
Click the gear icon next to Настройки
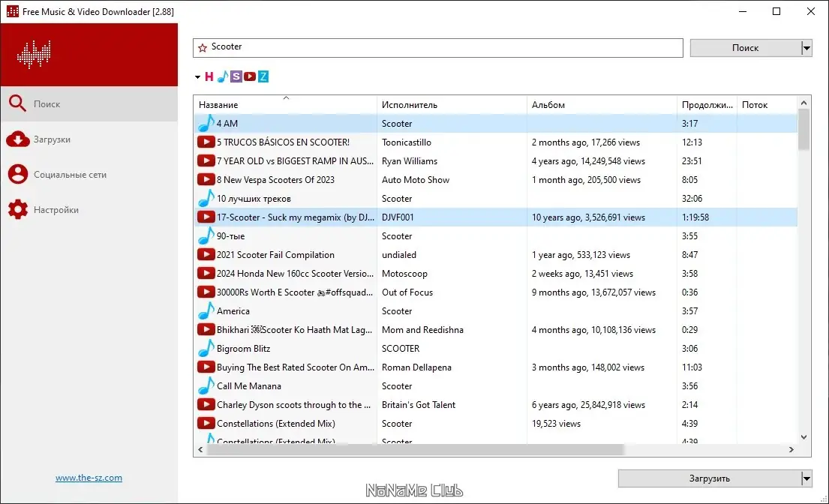point(18,209)
